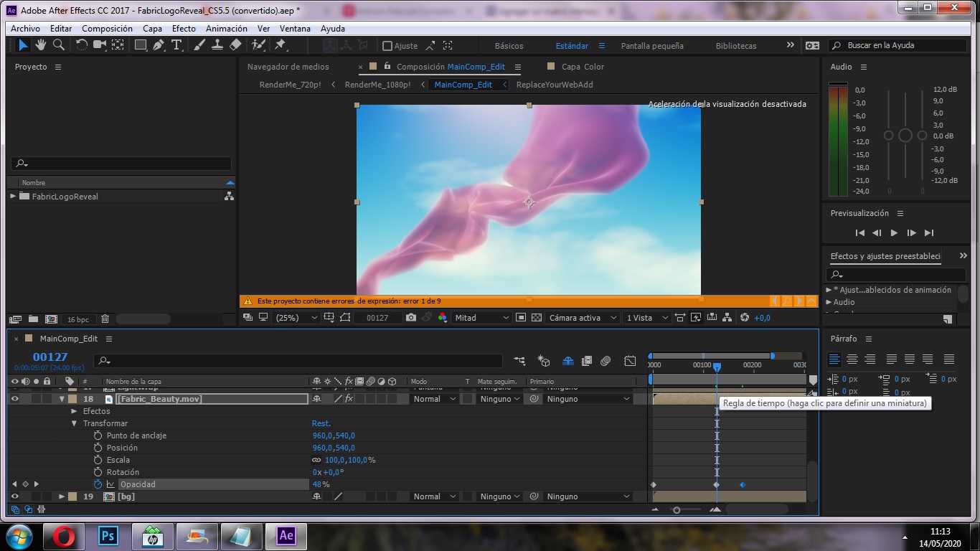Screen dimensions: 980x551
Task: Create a new folder in Project panel
Action: click(34, 319)
